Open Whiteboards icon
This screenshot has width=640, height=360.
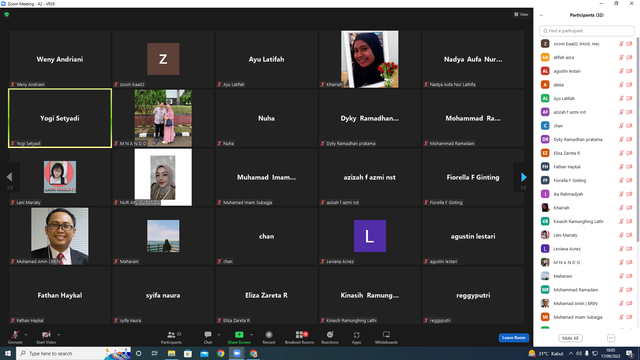(386, 335)
